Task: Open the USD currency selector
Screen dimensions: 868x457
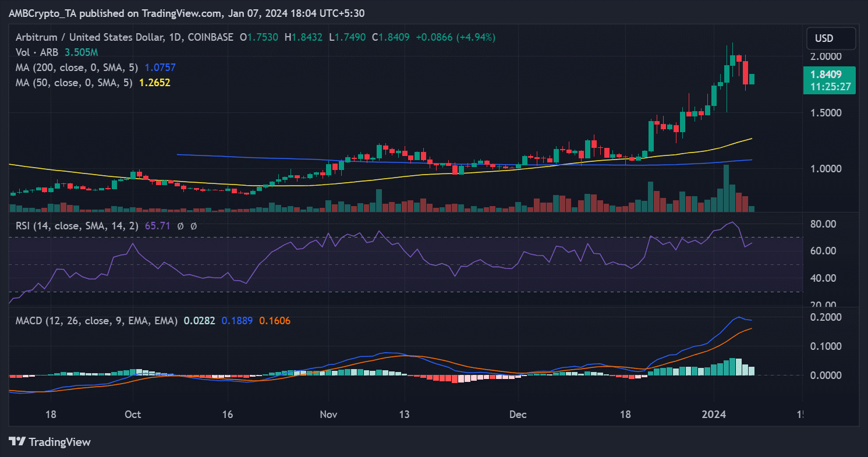Action: pyautogui.click(x=831, y=38)
